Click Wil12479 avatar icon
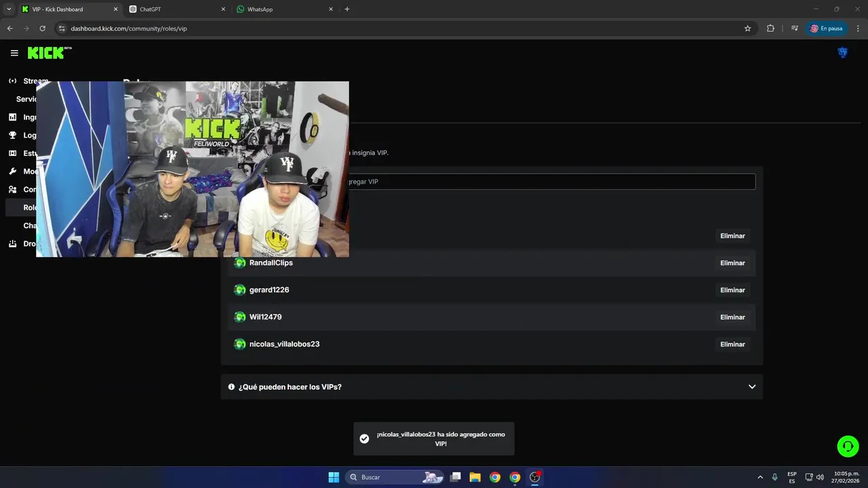 [239, 317]
